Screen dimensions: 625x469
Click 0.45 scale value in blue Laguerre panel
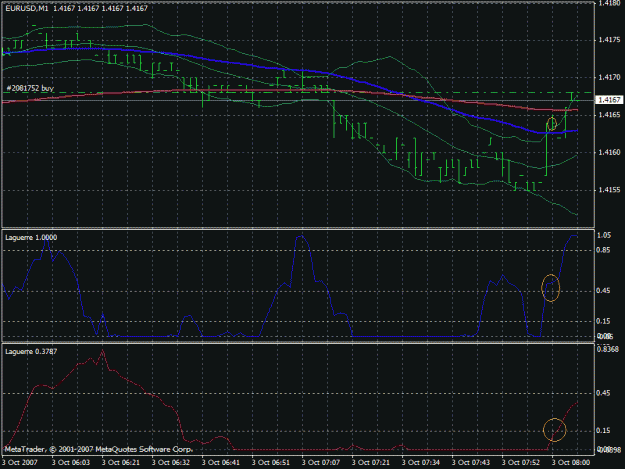click(604, 291)
